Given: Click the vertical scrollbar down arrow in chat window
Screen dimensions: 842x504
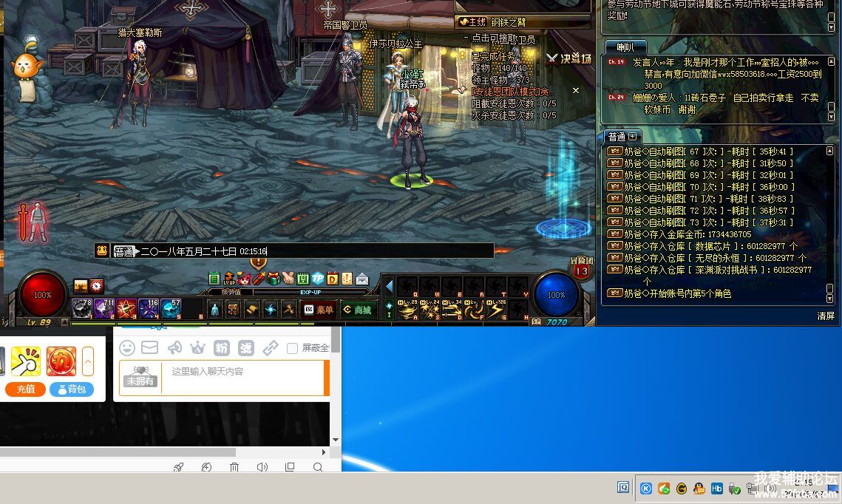Looking at the screenshot, I should (336, 440).
